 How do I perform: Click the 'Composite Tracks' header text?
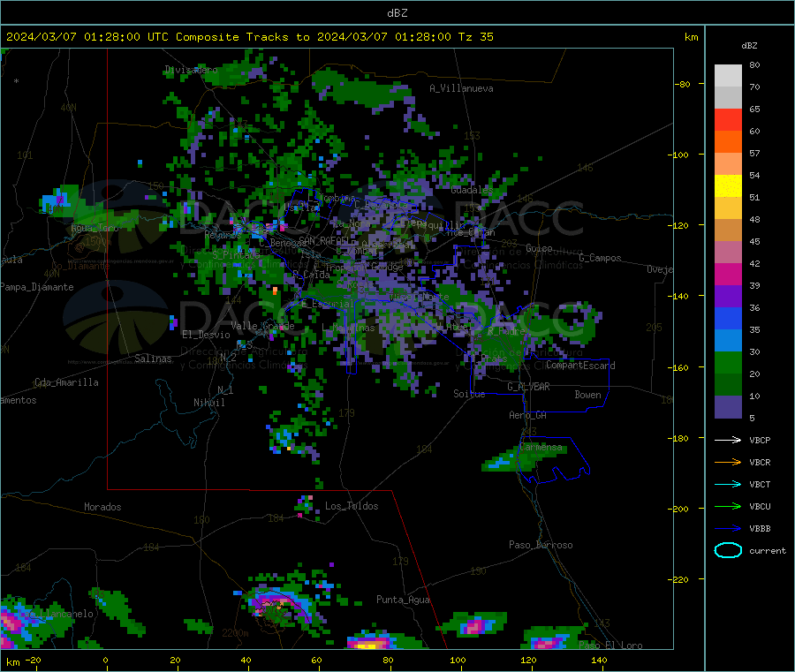pos(231,37)
